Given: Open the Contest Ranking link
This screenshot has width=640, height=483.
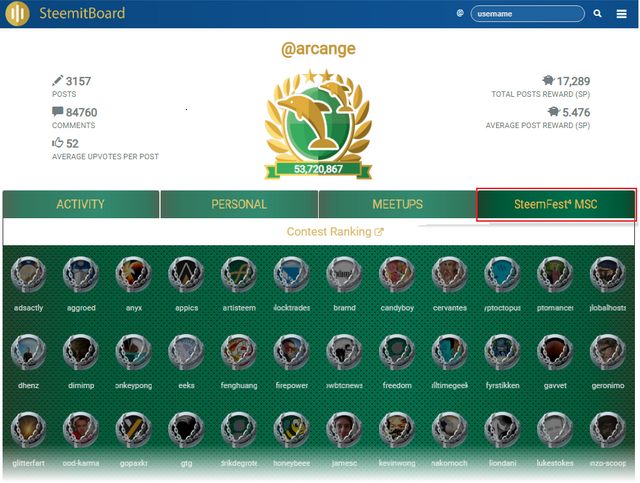Looking at the screenshot, I should 335,232.
